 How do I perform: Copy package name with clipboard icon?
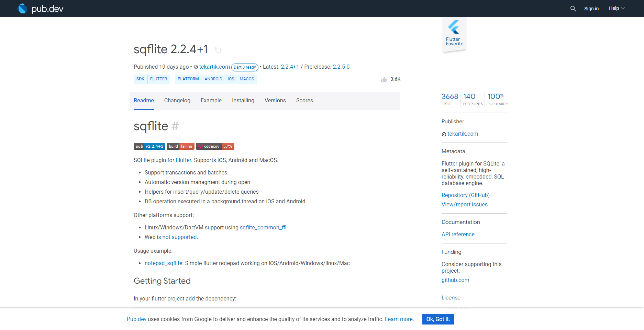tap(218, 50)
